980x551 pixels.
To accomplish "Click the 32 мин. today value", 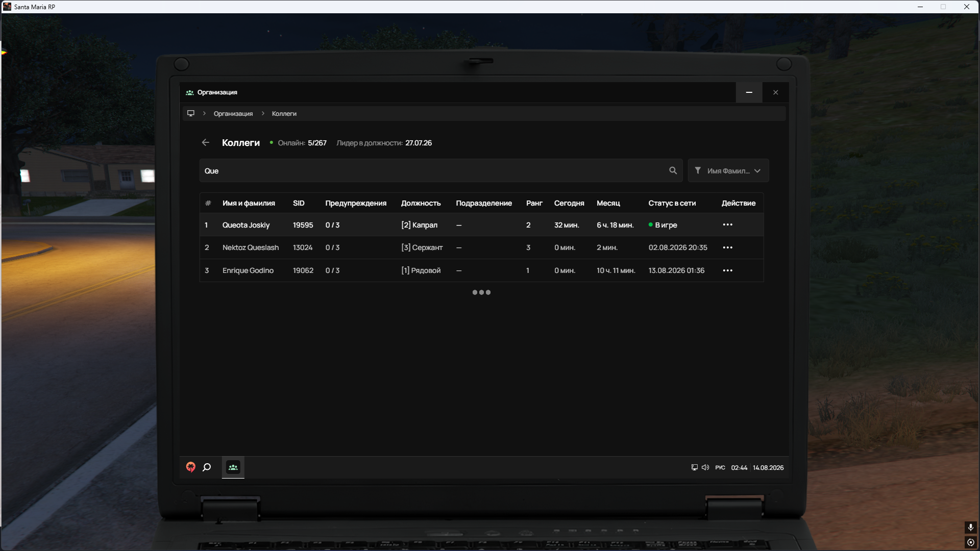I will 567,225.
